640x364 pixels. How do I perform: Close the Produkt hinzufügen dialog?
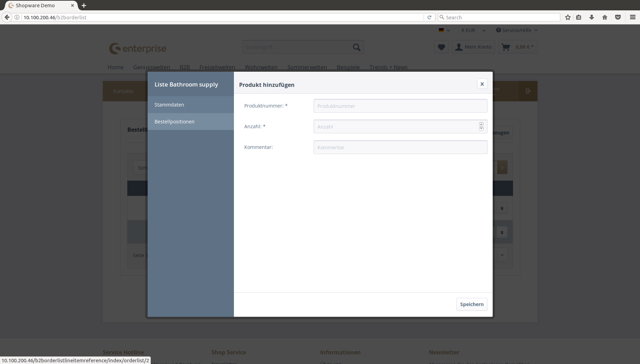click(x=482, y=84)
